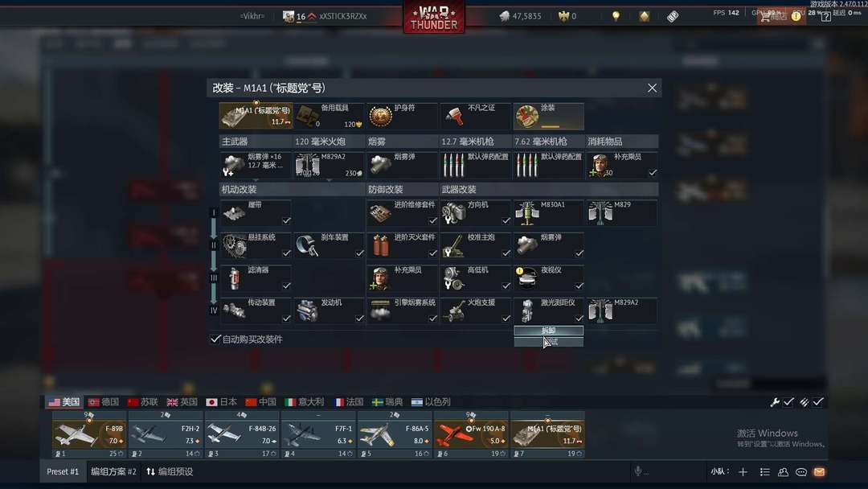Select the Fw 190 A-8 aircraft slot
This screenshot has width=868, height=489.
(x=471, y=434)
